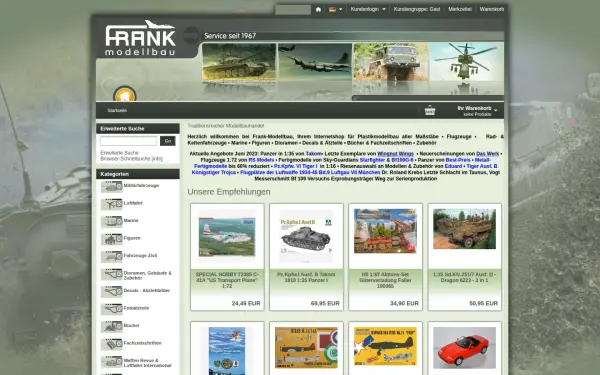
Task: Expand the Kundenlogin dropdown
Action: click(368, 9)
